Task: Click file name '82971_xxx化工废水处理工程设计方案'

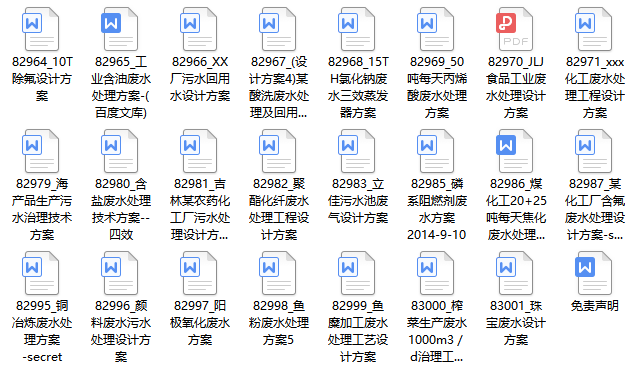Action: pos(595,87)
